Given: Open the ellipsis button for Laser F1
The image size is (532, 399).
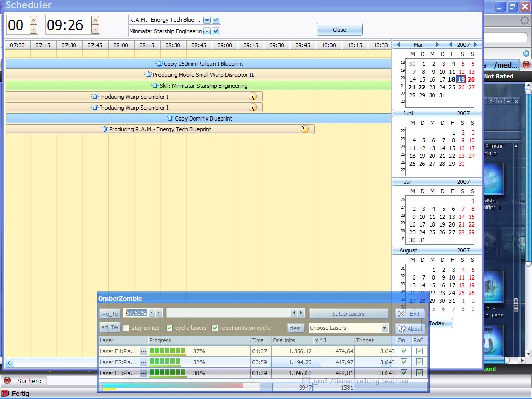Looking at the screenshot, I should pos(143,351).
